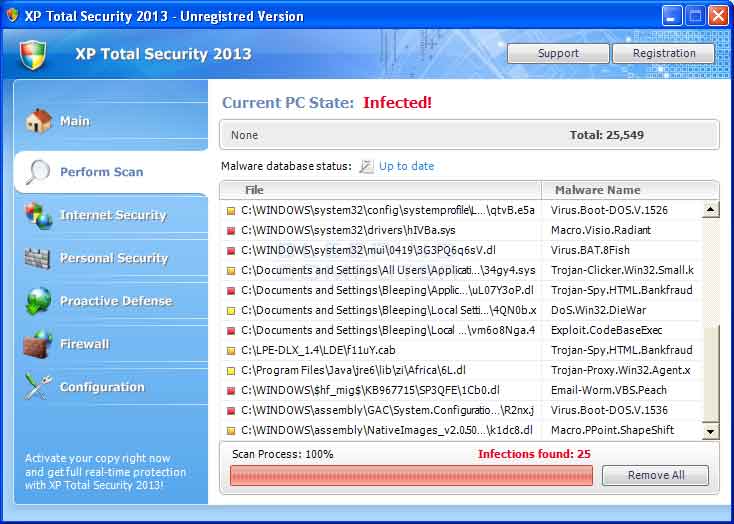Open the Firewall section

click(x=111, y=344)
